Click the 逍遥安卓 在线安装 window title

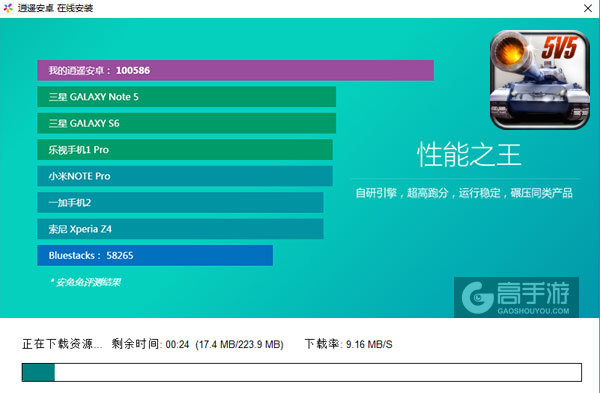click(x=55, y=8)
